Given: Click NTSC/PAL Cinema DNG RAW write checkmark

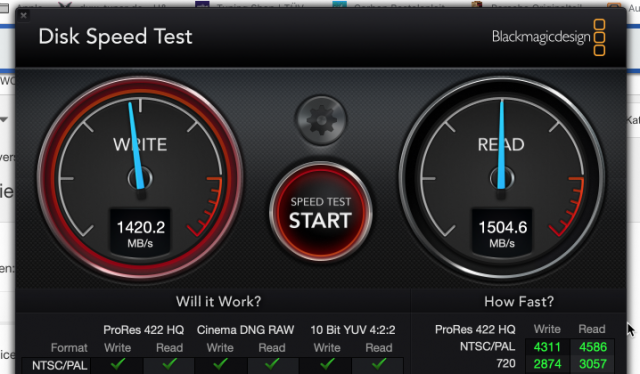Looking at the screenshot, I should [x=220, y=363].
